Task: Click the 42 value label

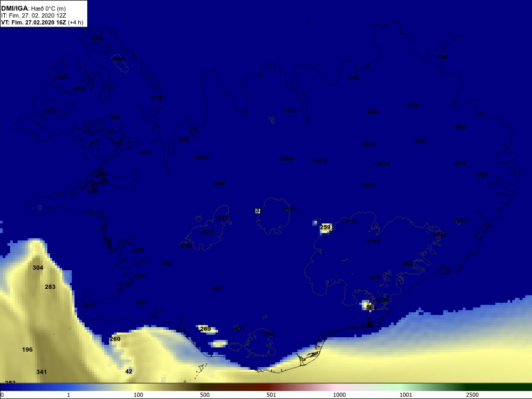Action: 129,371
